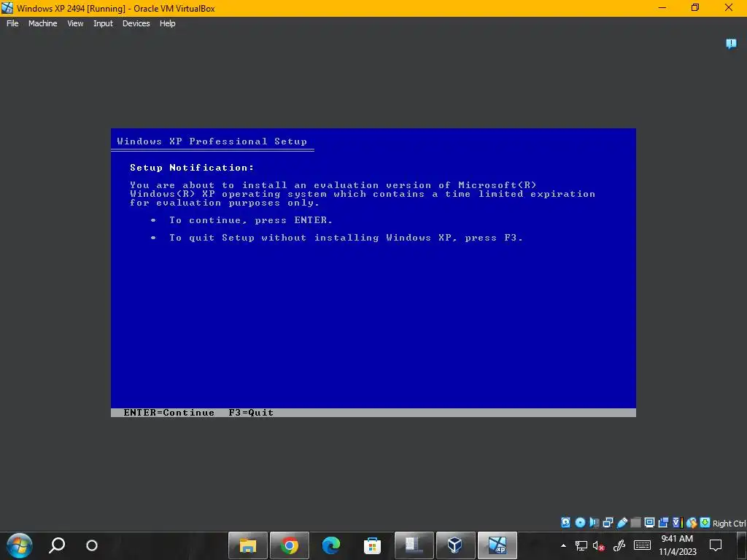Open the audio status indicator
Viewport: 747px width, 560px height.
(x=594, y=522)
